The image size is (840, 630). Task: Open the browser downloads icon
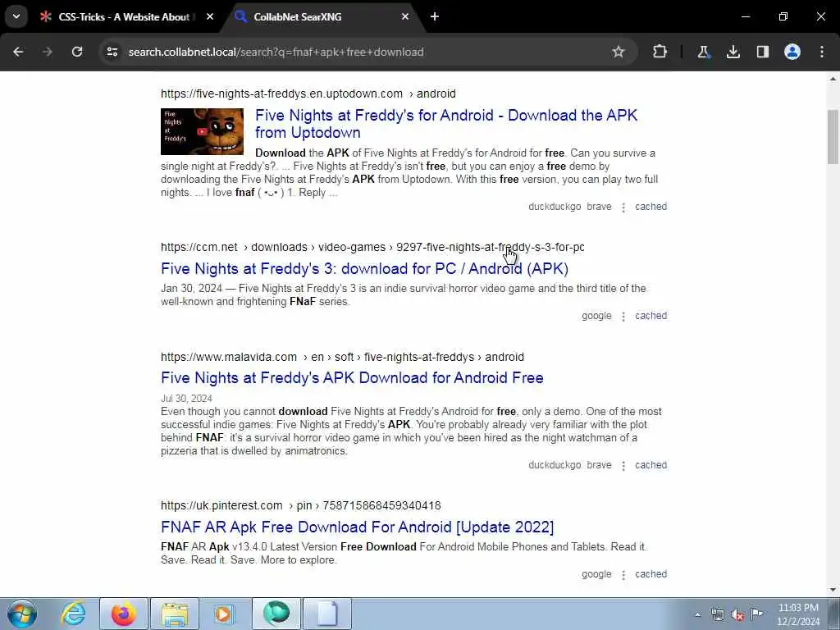[733, 52]
